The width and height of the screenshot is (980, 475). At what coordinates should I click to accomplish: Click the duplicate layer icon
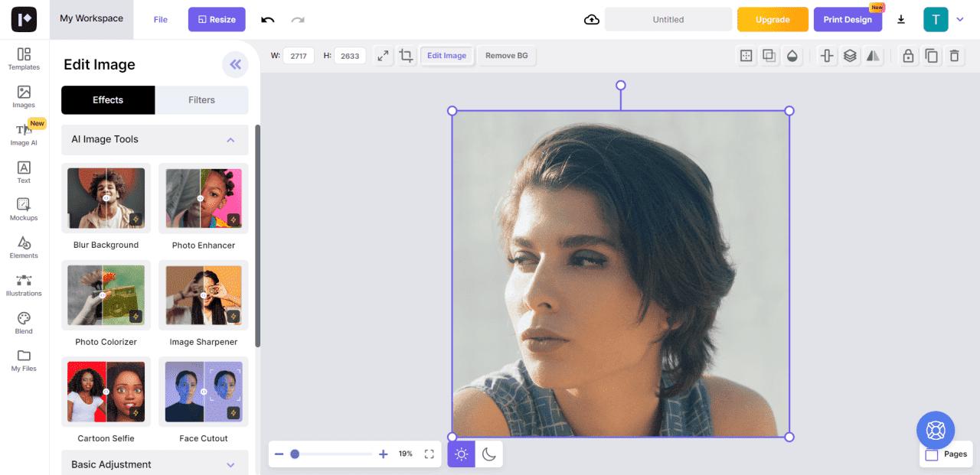(931, 56)
